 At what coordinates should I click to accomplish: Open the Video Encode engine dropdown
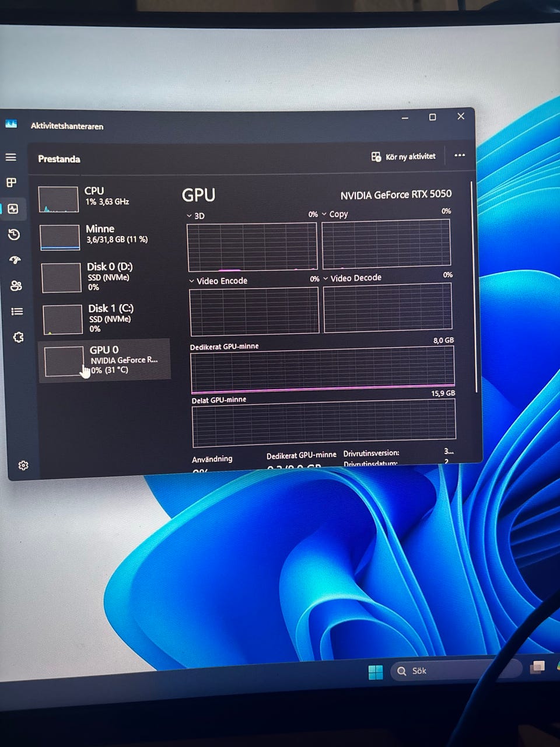(218, 281)
